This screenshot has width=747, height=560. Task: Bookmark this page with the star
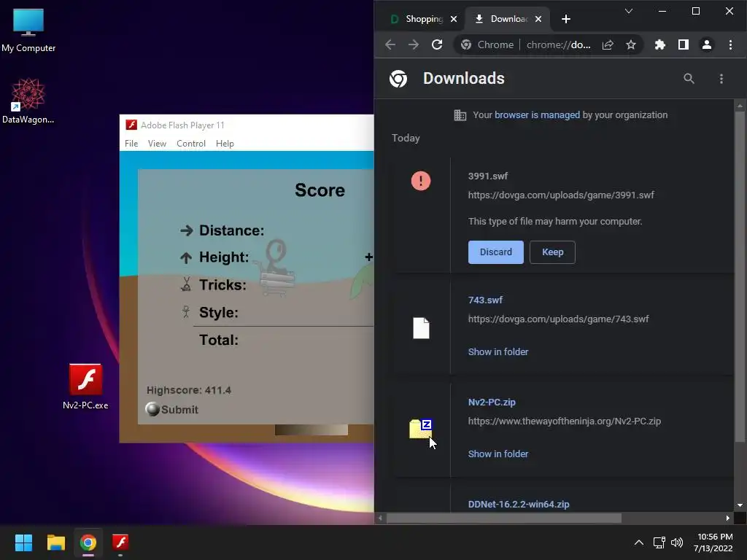(x=631, y=44)
